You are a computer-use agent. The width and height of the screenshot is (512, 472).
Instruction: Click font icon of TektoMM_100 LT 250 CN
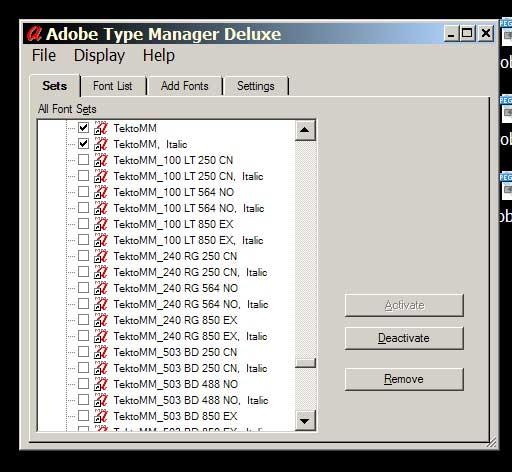point(101,160)
